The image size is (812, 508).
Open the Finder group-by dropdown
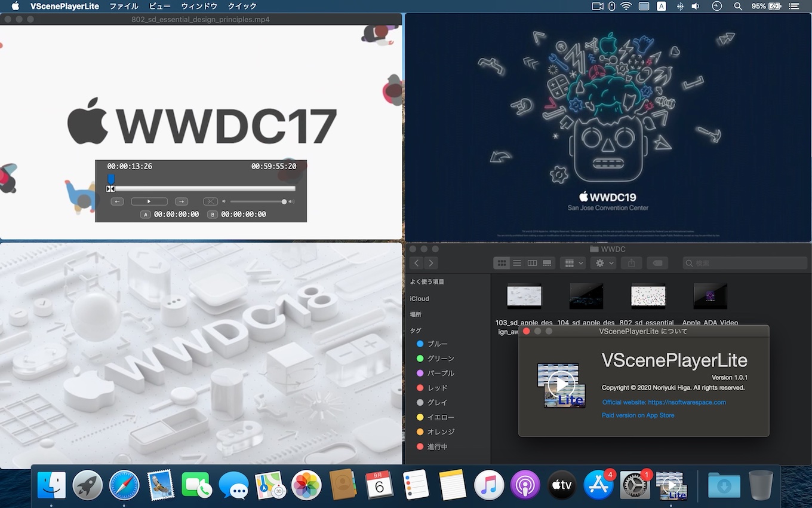tap(573, 263)
